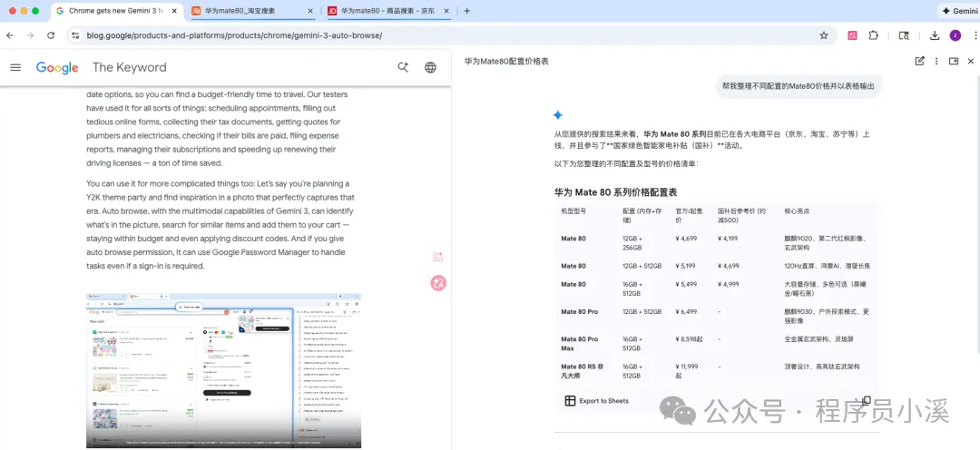Open the blog search icon
This screenshot has width=980, height=450.
pos(403,67)
